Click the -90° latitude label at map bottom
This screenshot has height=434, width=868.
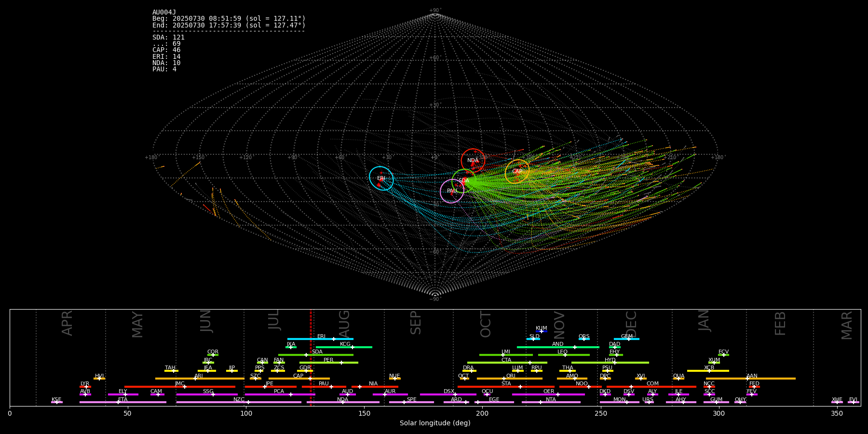point(435,299)
